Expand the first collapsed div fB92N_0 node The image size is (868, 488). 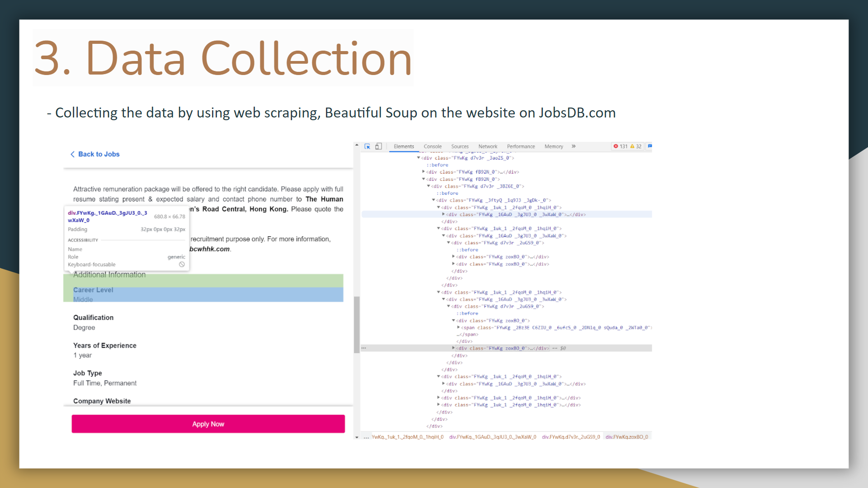[x=424, y=172]
